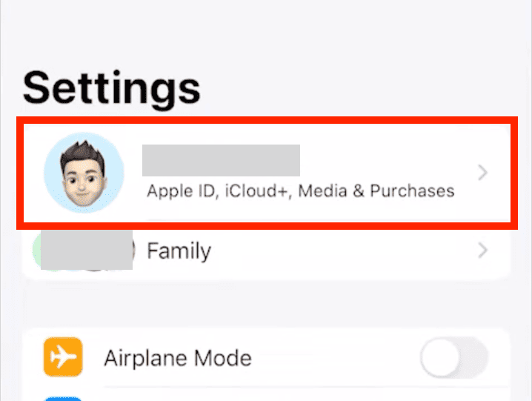Tap blank area between Airplane Mode label and switch

pyautogui.click(x=333, y=359)
